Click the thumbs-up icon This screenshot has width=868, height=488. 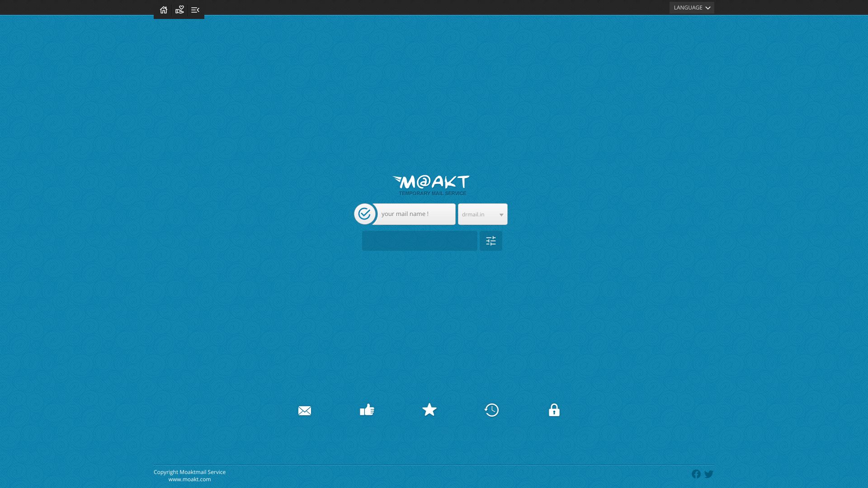pos(367,410)
